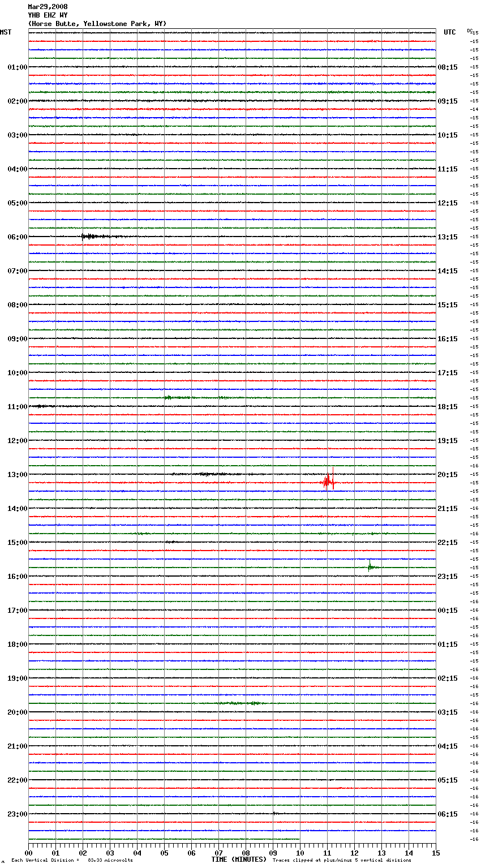
Task: Click the 23:15 UTC row label
Action: click(448, 577)
